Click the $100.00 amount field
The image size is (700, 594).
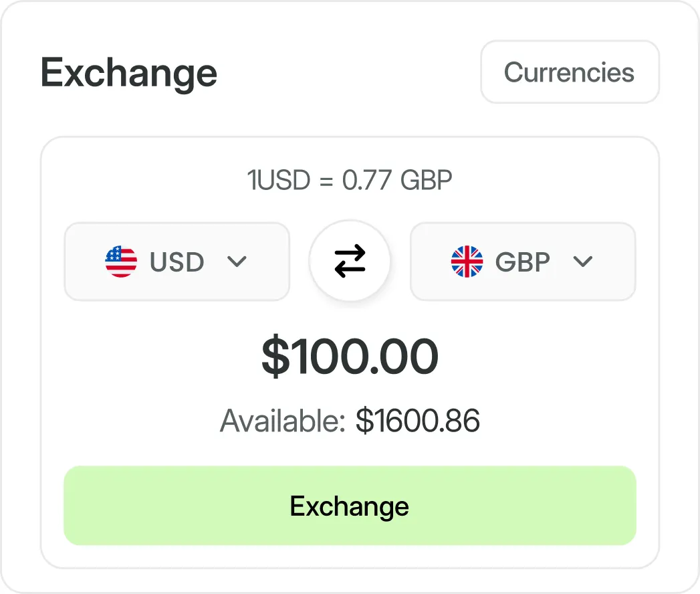click(x=350, y=357)
